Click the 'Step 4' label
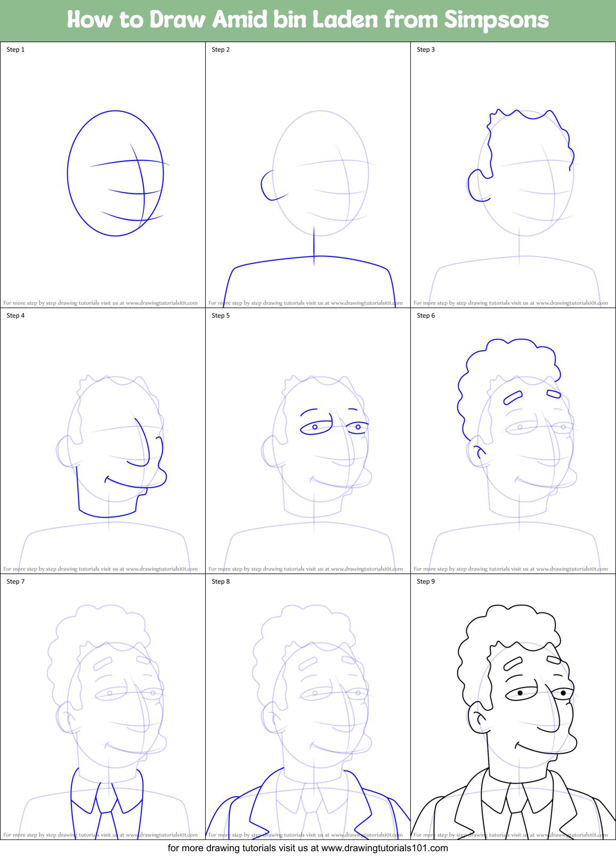This screenshot has width=616, height=856. (15, 316)
